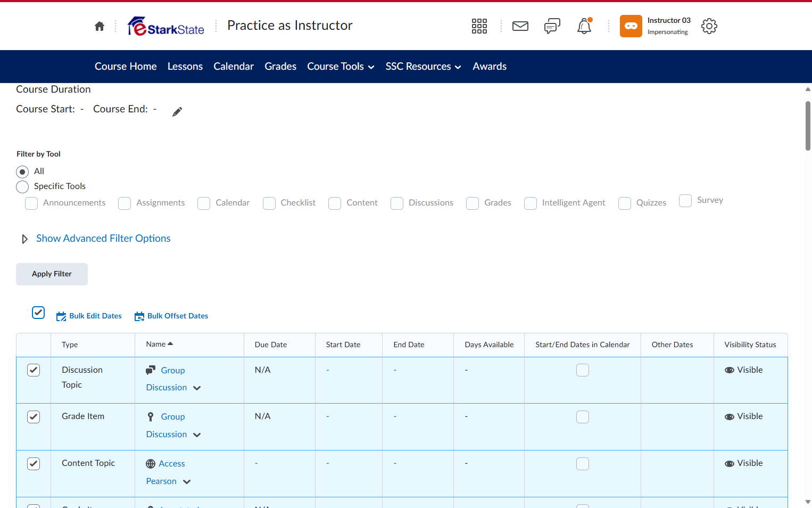This screenshot has width=812, height=508.
Task: Open Grades from the navbar
Action: coord(280,67)
